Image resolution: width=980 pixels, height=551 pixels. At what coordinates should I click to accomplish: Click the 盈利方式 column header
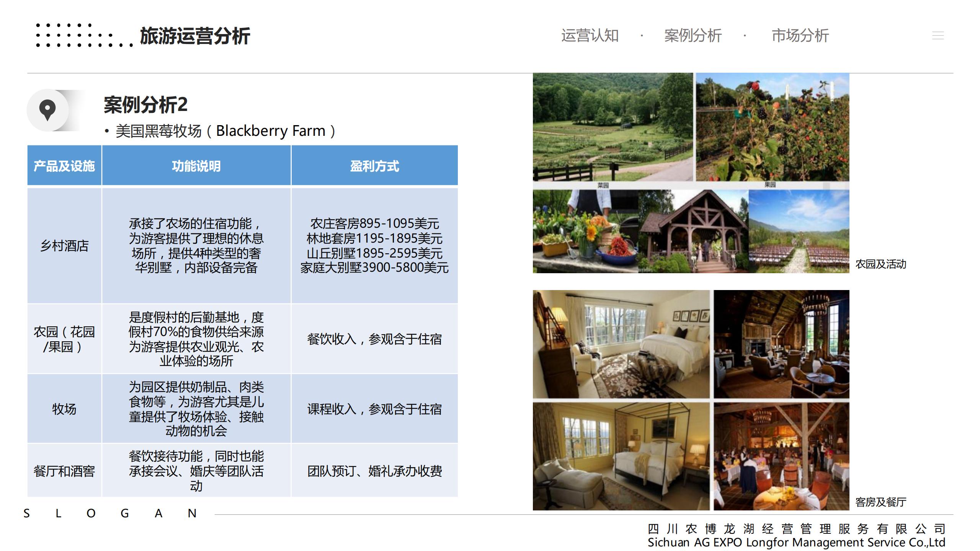[374, 166]
